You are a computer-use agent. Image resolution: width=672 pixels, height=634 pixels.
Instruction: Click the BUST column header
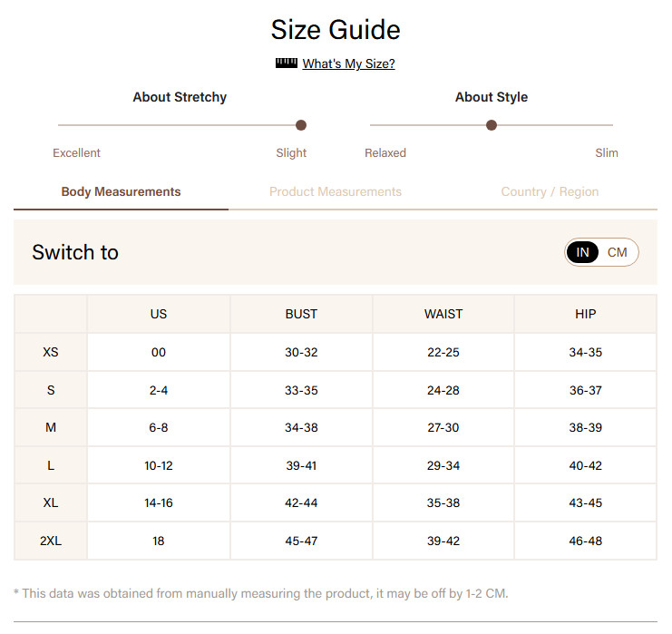[301, 314]
